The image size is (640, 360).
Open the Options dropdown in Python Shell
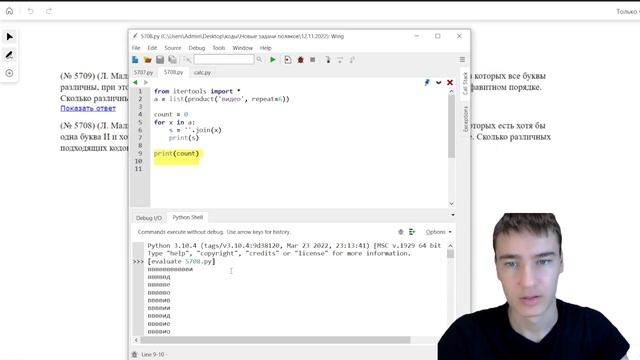pyautogui.click(x=438, y=232)
